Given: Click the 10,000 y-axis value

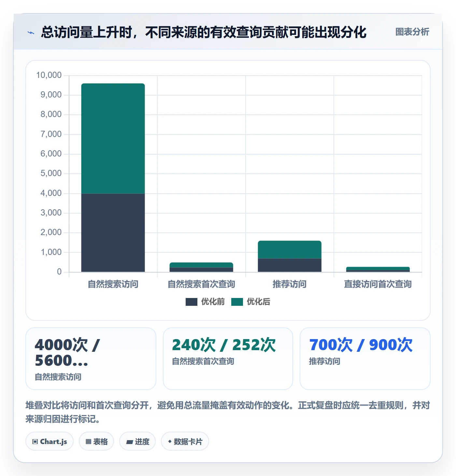Looking at the screenshot, I should [x=49, y=75].
